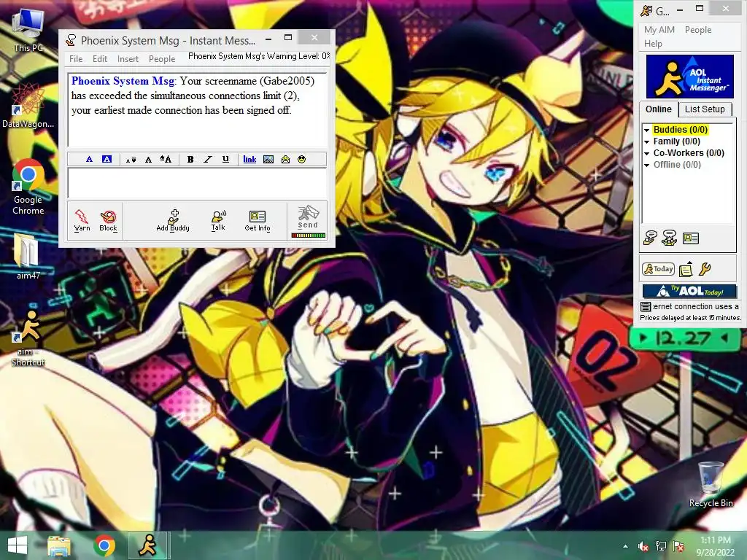The height and width of the screenshot is (560, 747).
Task: Open the File menu in the IM window
Action: [x=76, y=59]
